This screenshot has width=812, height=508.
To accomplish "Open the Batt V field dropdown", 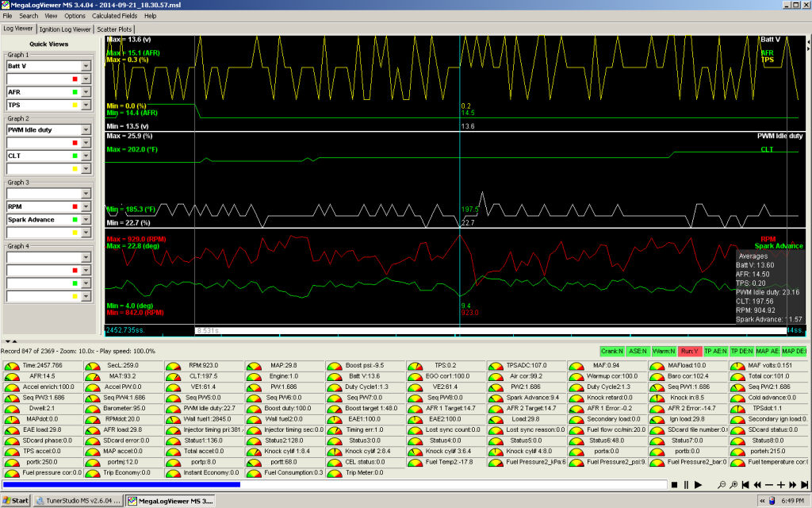I will pos(87,67).
